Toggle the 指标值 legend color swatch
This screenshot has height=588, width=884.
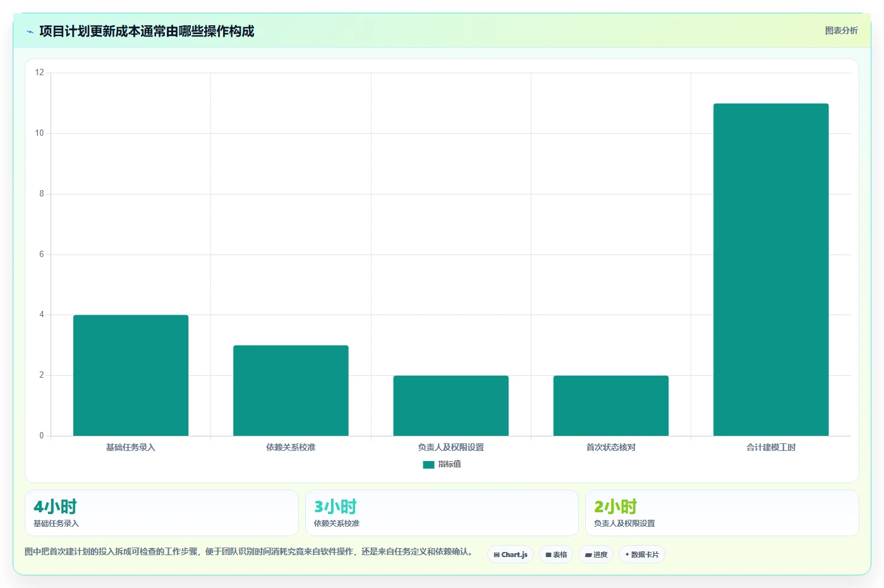428,464
